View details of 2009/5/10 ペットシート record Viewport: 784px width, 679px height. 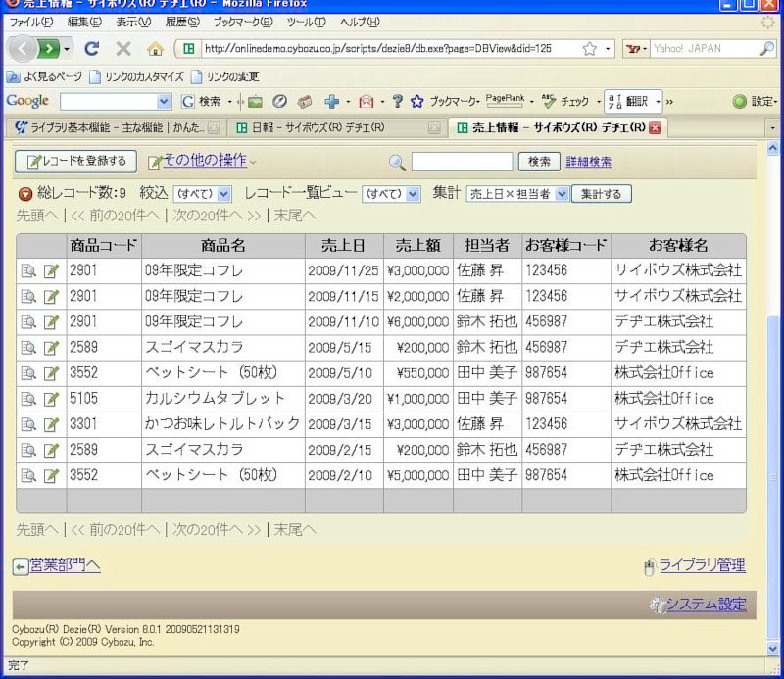pos(28,373)
